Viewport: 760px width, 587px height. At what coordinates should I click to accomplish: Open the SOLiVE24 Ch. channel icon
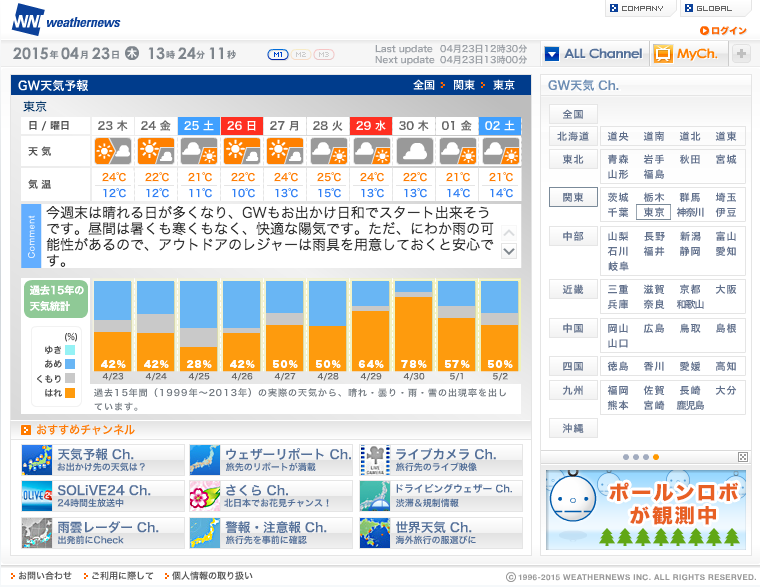37,496
